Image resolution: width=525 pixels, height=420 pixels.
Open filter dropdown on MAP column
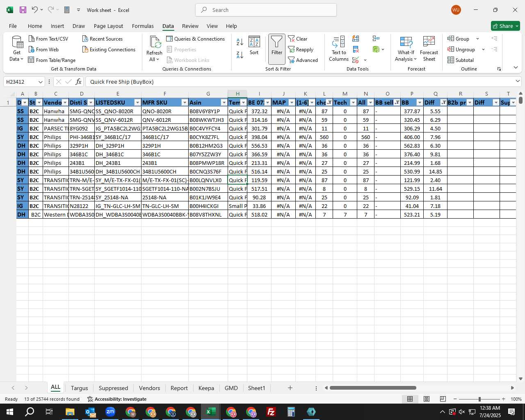292,103
